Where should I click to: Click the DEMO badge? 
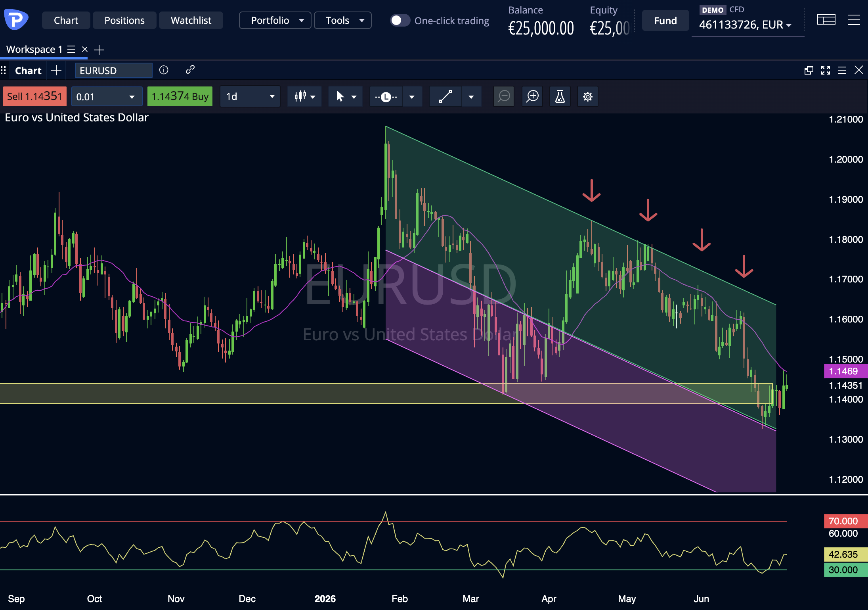click(713, 10)
